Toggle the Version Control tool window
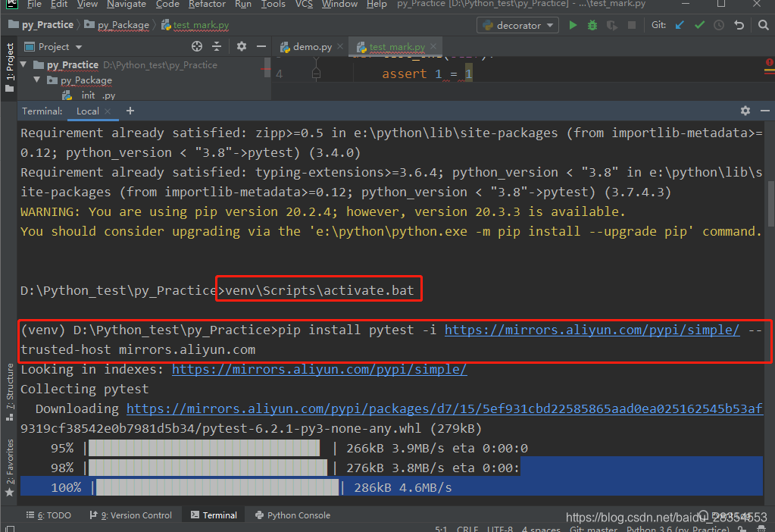 [x=131, y=515]
